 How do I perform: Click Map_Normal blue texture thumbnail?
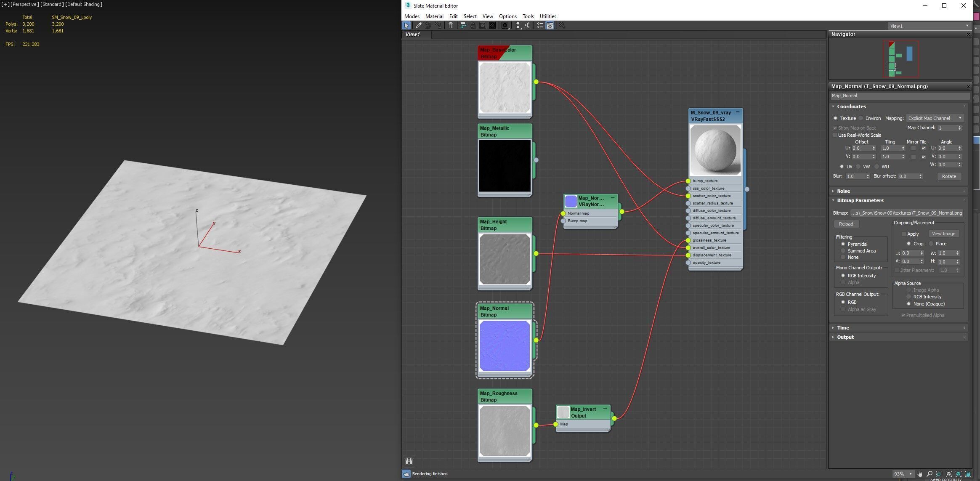point(505,346)
